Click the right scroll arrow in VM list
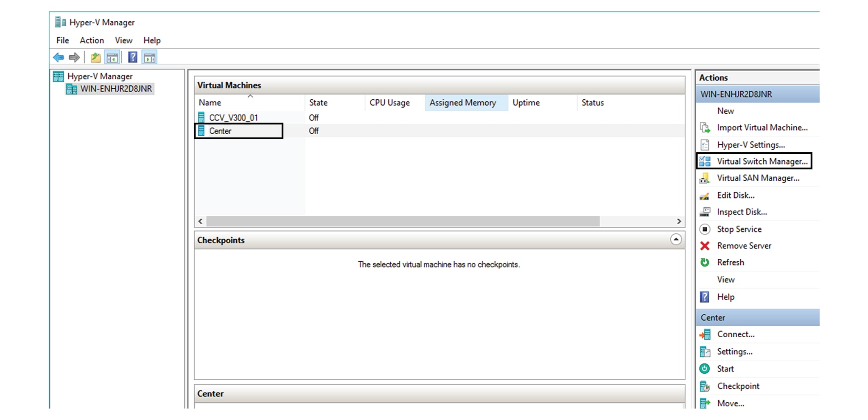The width and height of the screenshot is (868, 420). (679, 221)
